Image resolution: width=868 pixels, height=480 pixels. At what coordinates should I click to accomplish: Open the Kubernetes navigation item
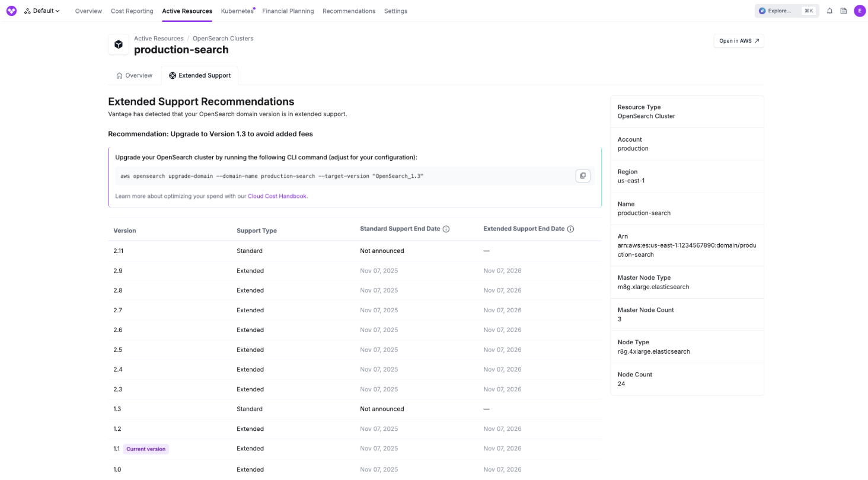point(237,11)
